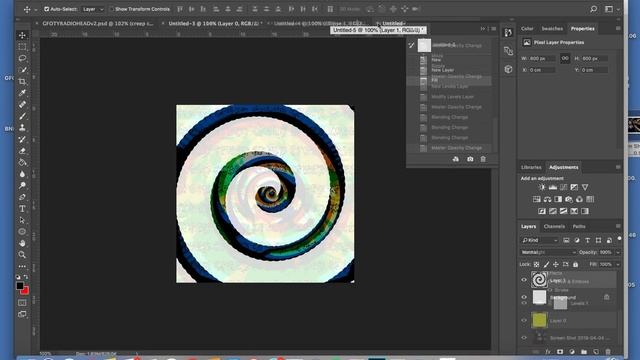Toggle Show Transform Controls checkbox

(111, 9)
